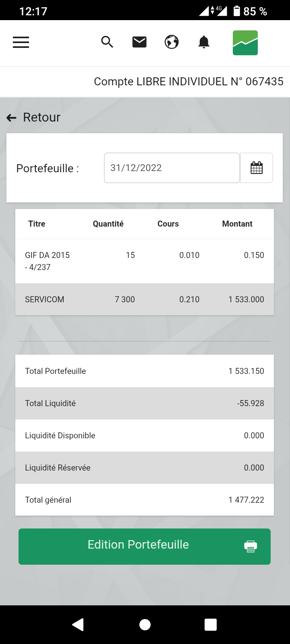
Task: Select the SERVICOM portfolio row
Action: coord(145,299)
